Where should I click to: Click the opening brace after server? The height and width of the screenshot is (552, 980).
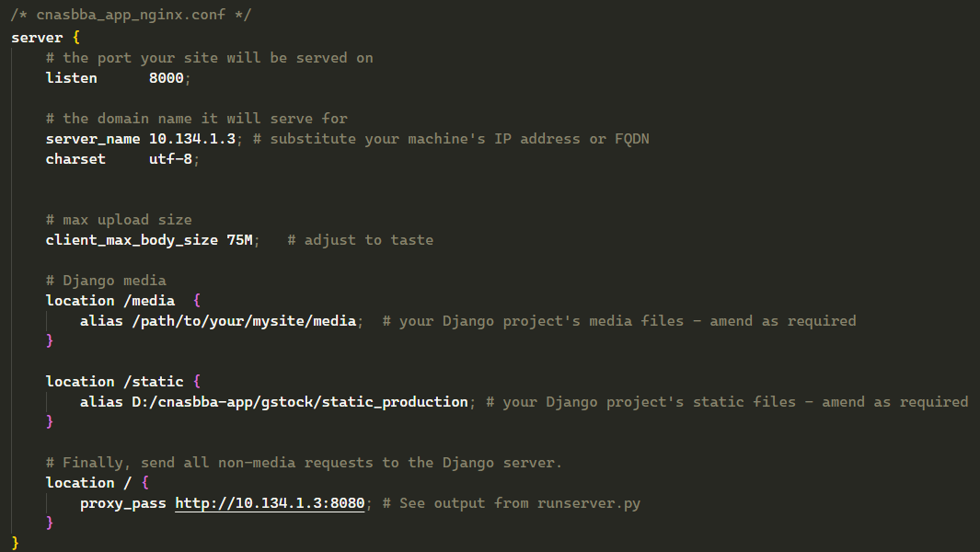[76, 38]
